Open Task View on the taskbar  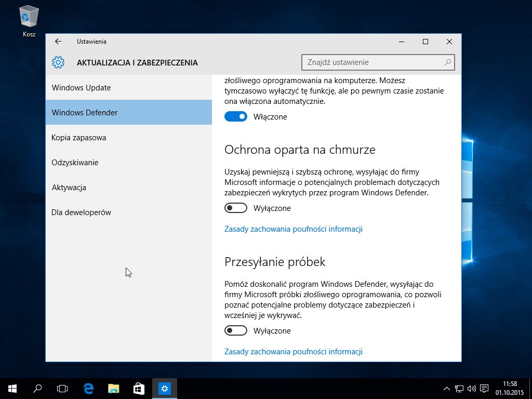(x=62, y=389)
